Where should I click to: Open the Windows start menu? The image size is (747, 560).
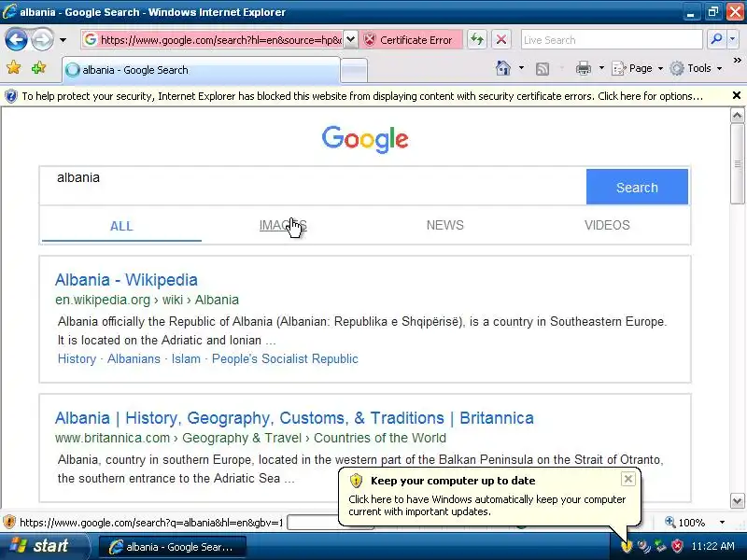coord(44,546)
